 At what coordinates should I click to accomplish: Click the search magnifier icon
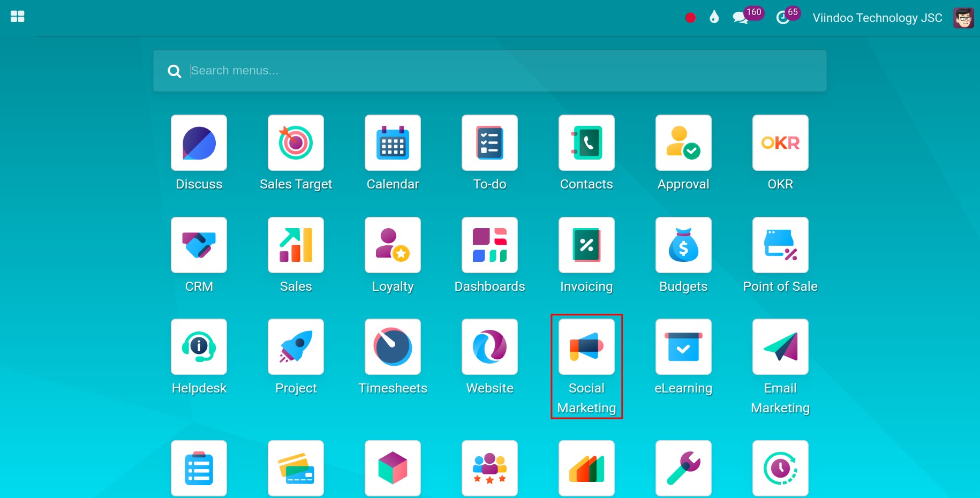tap(174, 71)
